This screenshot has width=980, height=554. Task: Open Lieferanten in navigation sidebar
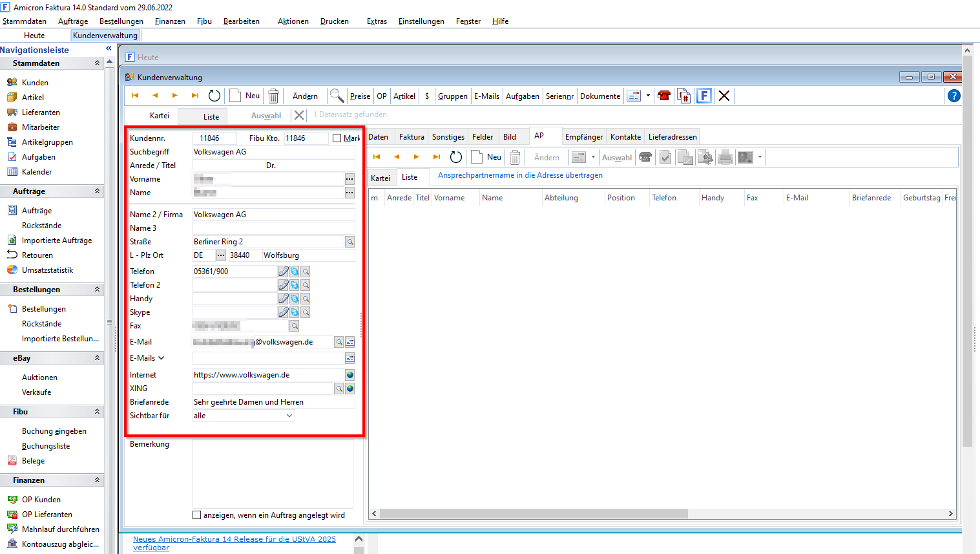pyautogui.click(x=41, y=112)
